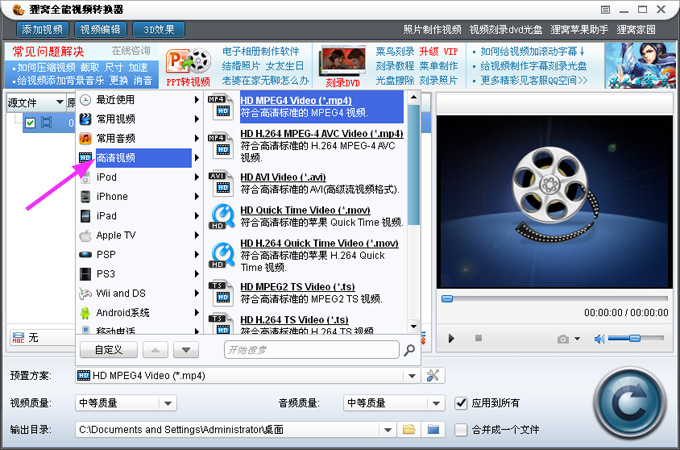Click the video seek progress slider

555,299
